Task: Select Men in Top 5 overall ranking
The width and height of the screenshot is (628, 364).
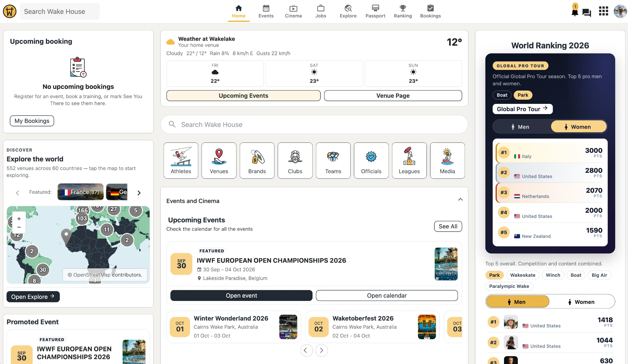Action: 517,302
